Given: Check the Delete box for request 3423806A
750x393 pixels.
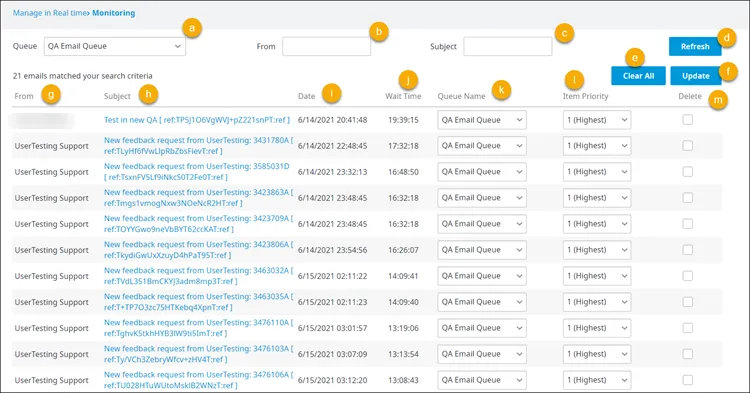Looking at the screenshot, I should (687, 250).
